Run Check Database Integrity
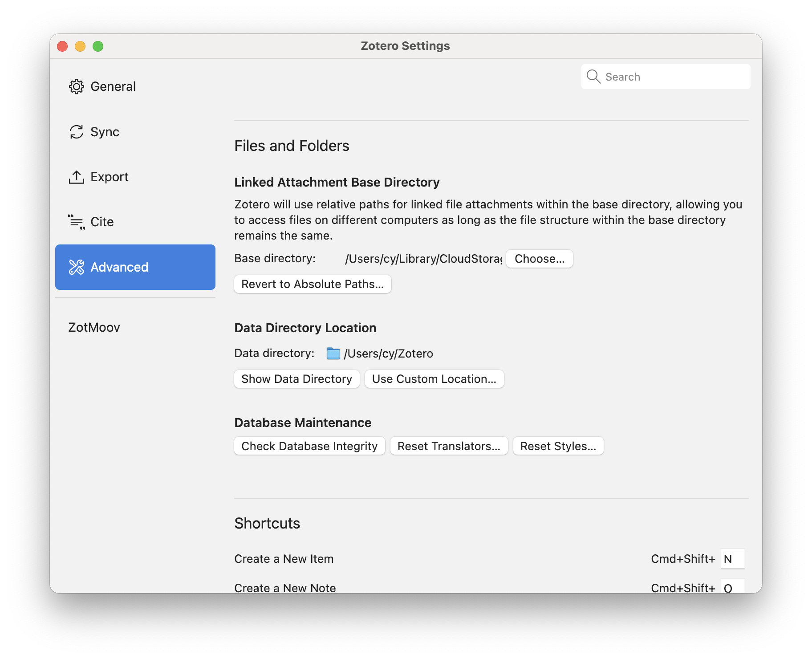 coord(309,446)
